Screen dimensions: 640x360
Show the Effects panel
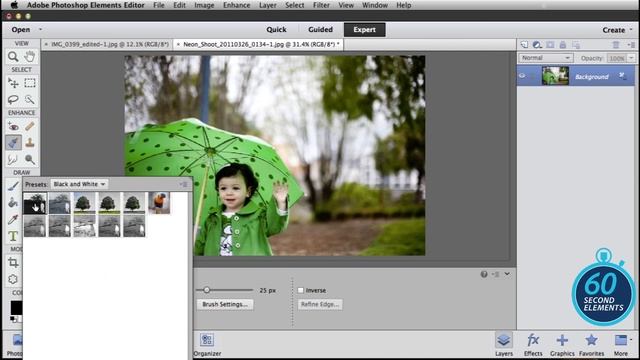(x=533, y=344)
